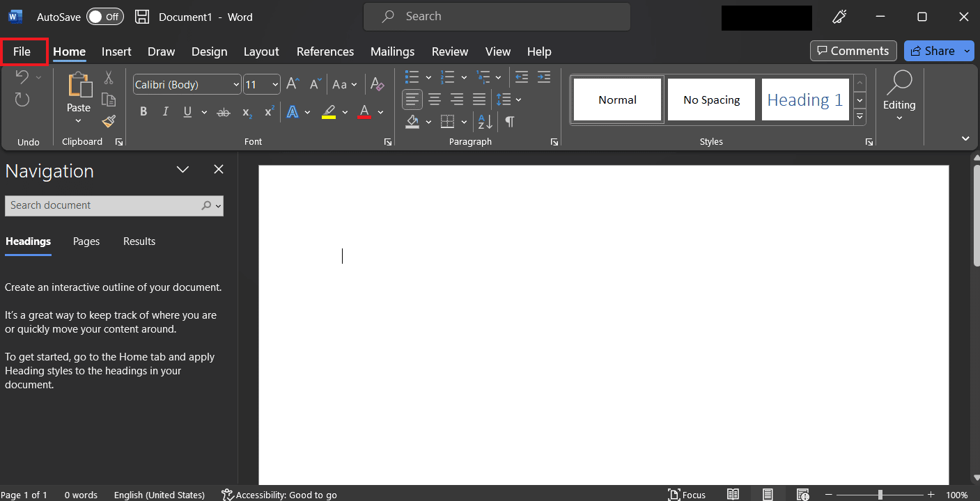This screenshot has height=501, width=980.
Task: Toggle Italic formatting
Action: pyautogui.click(x=166, y=112)
